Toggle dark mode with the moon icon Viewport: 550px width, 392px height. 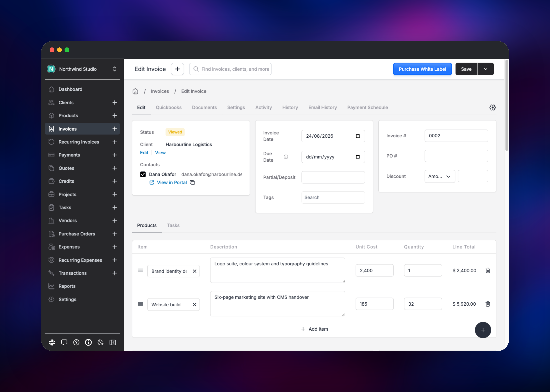pos(100,342)
